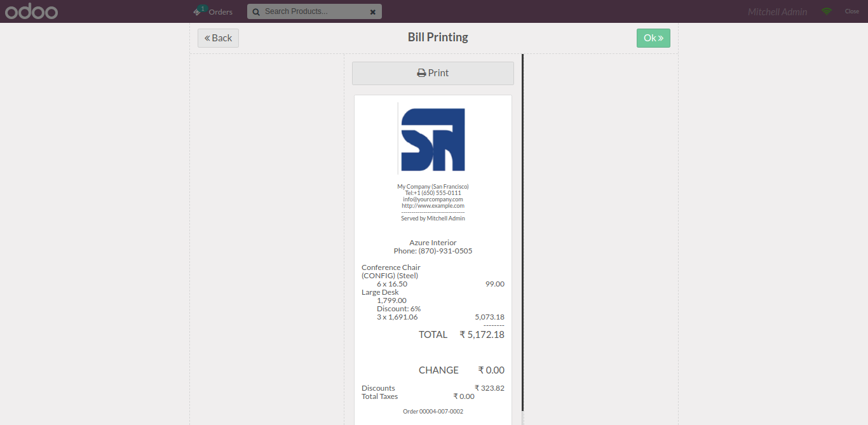Check the green wifi connection status icon
Viewport: 868px width, 425px height.
click(x=826, y=11)
